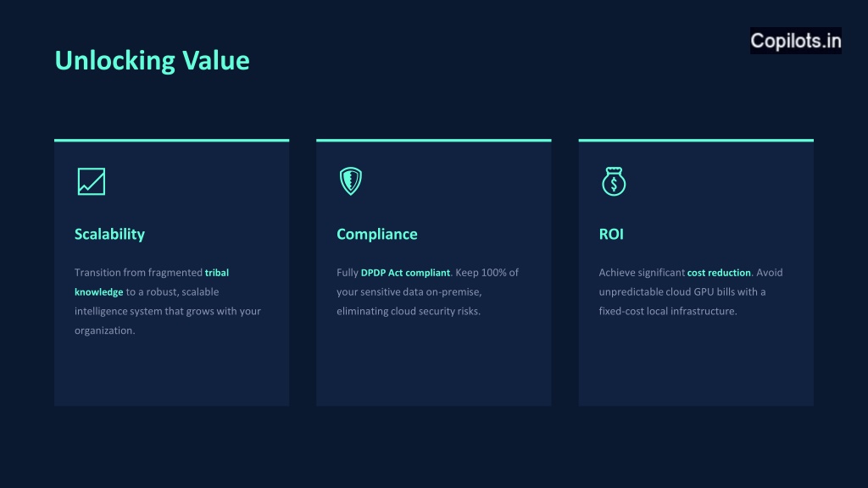Click the Compliance card heading
868x488 pixels.
coord(376,234)
